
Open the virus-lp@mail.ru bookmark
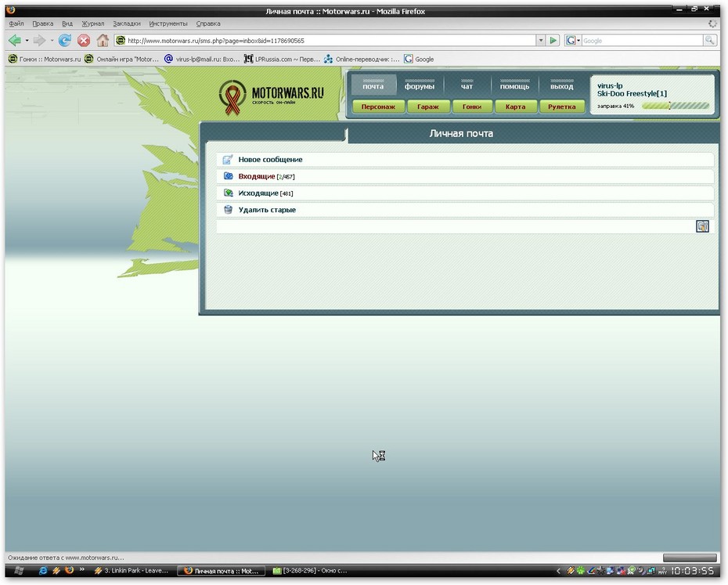coord(202,59)
